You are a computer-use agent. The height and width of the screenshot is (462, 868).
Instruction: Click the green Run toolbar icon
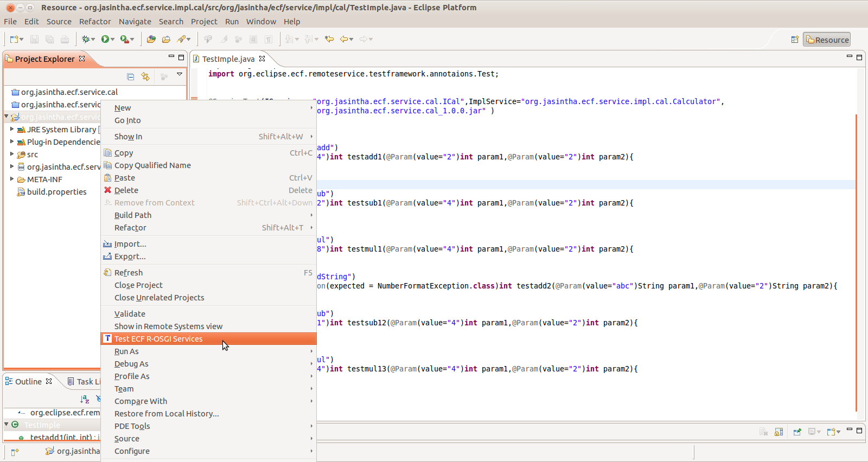[105, 39]
